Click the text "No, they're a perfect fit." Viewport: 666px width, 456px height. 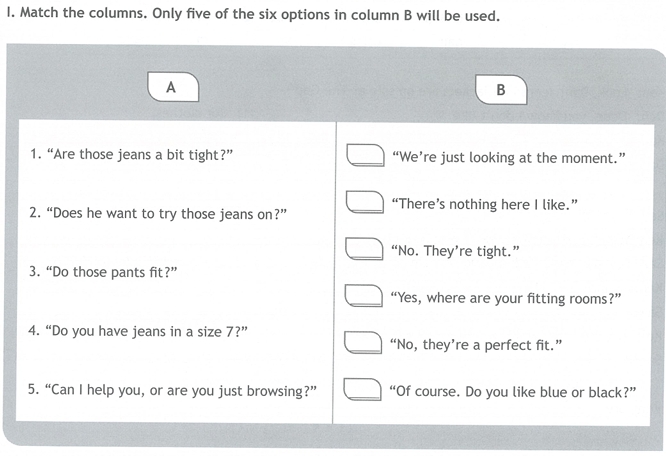[476, 345]
